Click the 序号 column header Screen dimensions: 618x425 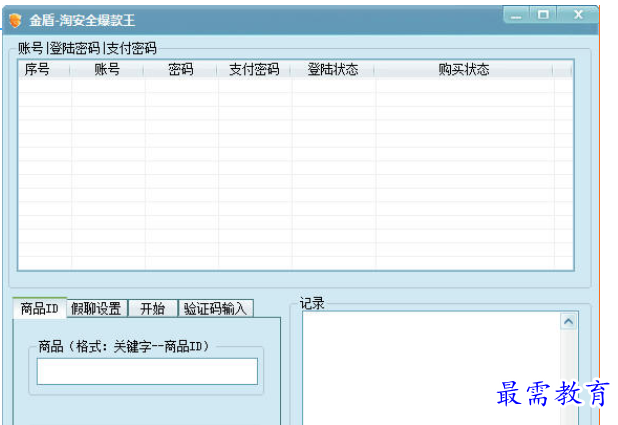point(44,69)
